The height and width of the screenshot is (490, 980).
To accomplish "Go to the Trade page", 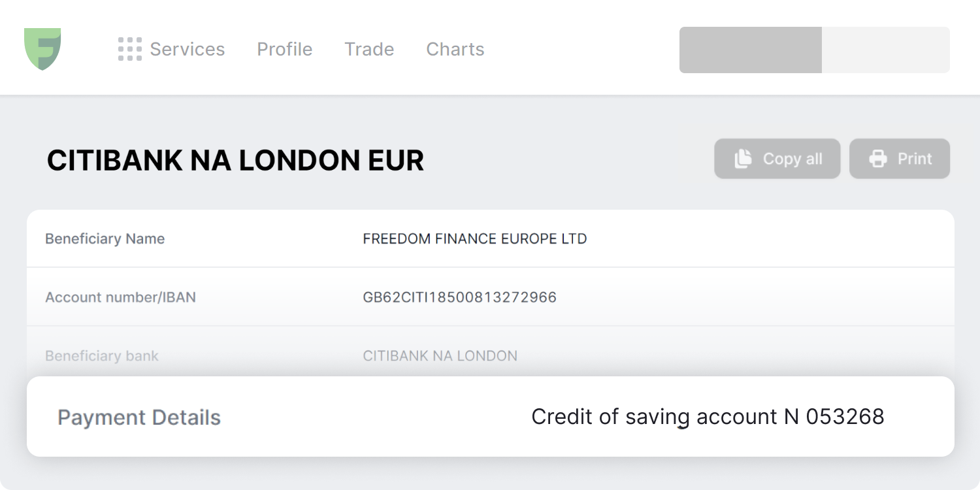I will coord(368,49).
